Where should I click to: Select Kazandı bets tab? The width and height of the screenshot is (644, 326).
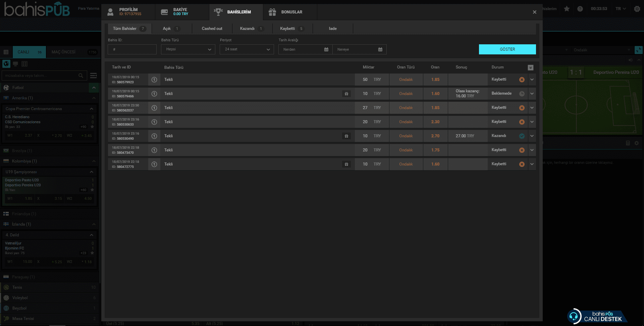click(252, 29)
